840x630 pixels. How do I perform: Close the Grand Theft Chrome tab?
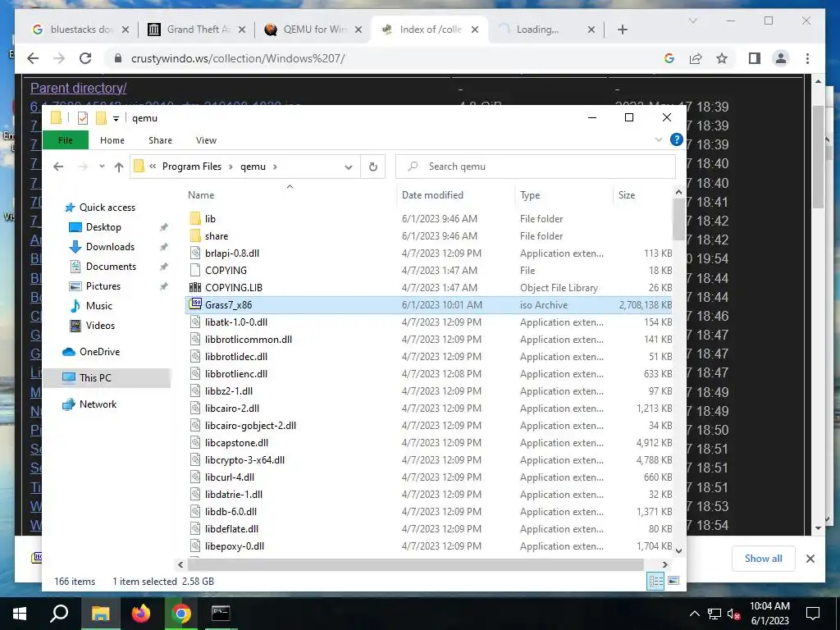pos(242,30)
